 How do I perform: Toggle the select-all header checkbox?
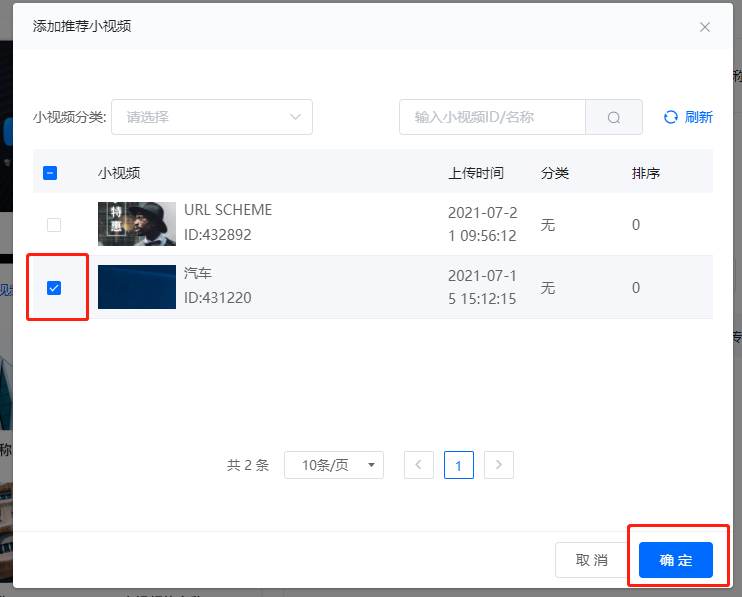tap(50, 173)
